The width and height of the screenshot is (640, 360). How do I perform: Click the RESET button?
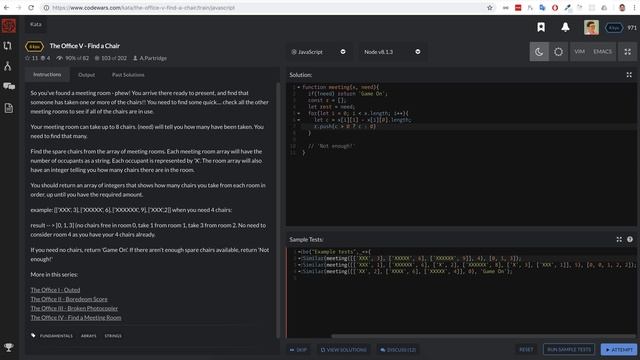pos(526,350)
